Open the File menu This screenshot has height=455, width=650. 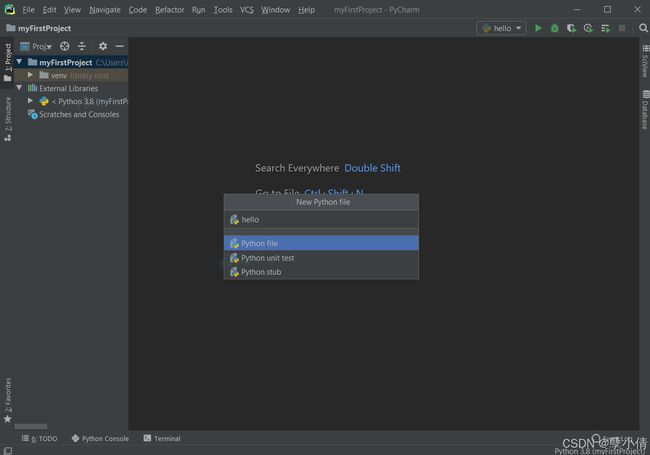(x=28, y=10)
